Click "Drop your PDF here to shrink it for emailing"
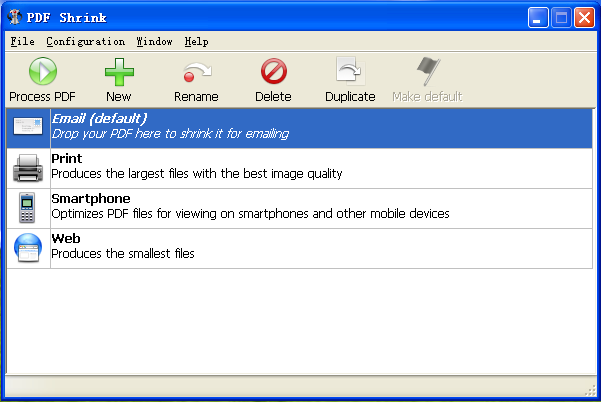This screenshot has width=601, height=402. 171,134
